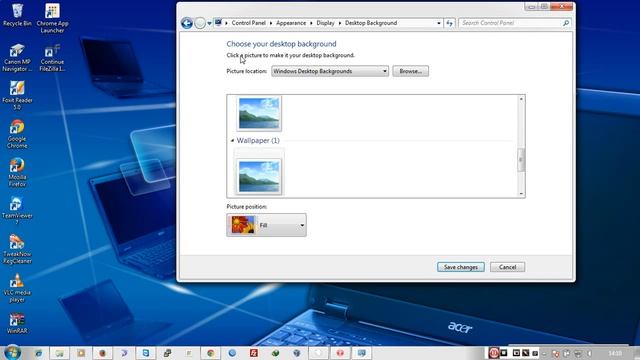Select the Continue FileZilla desktop shortcut
Viewport: 640px width, 360px height.
pos(52,58)
